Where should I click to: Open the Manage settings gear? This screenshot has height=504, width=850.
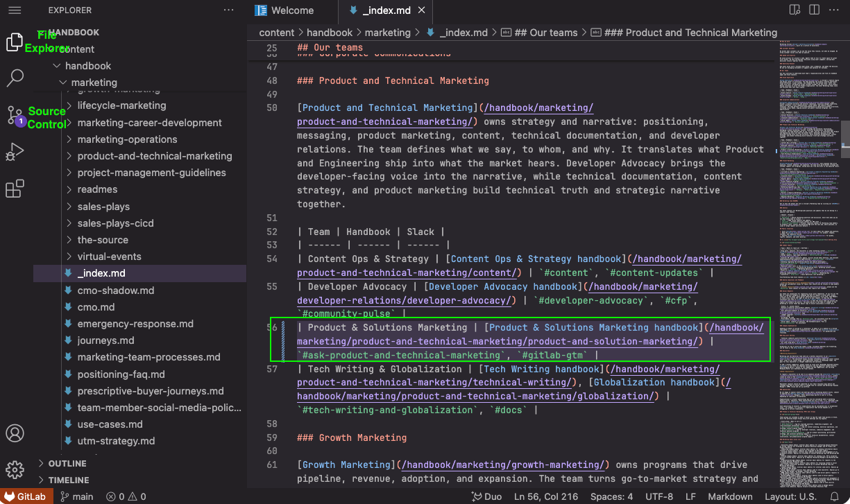15,470
